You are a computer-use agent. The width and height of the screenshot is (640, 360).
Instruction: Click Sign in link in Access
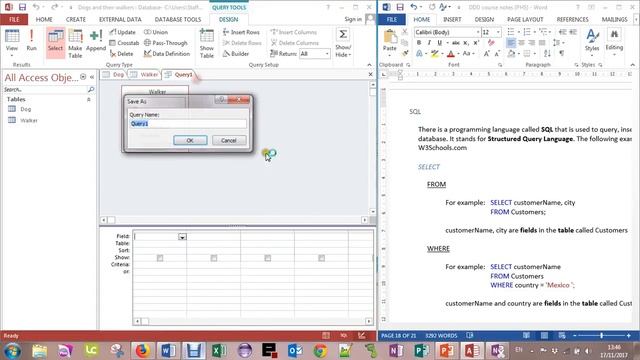[353, 19]
